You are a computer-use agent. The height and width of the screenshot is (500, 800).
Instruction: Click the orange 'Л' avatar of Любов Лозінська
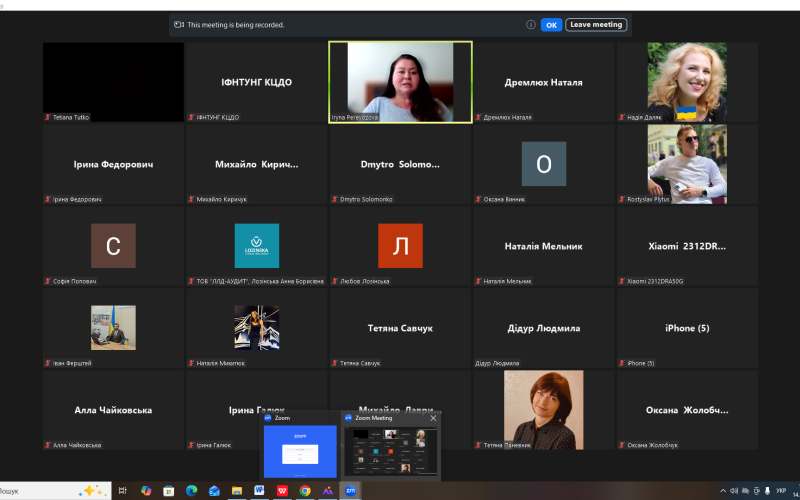point(401,245)
